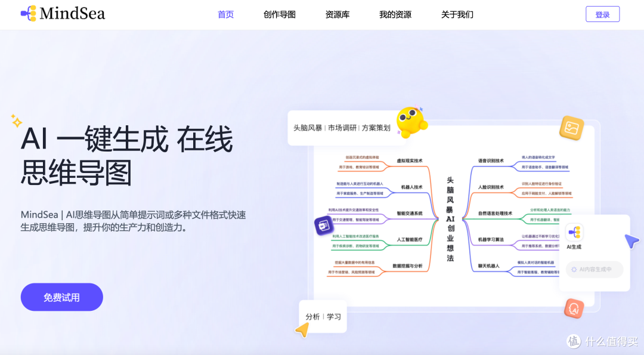
Task: Click the MindSea description paragraph
Action: coord(134,221)
